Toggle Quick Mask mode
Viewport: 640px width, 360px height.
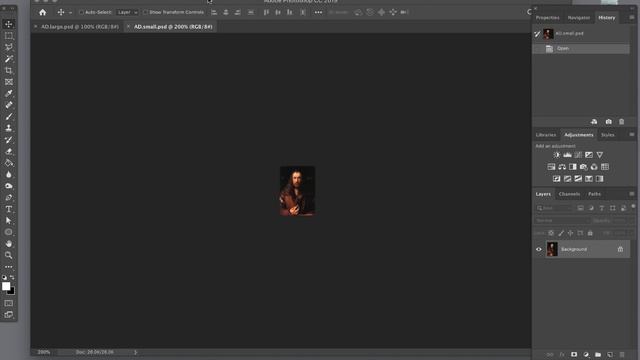coord(9,303)
